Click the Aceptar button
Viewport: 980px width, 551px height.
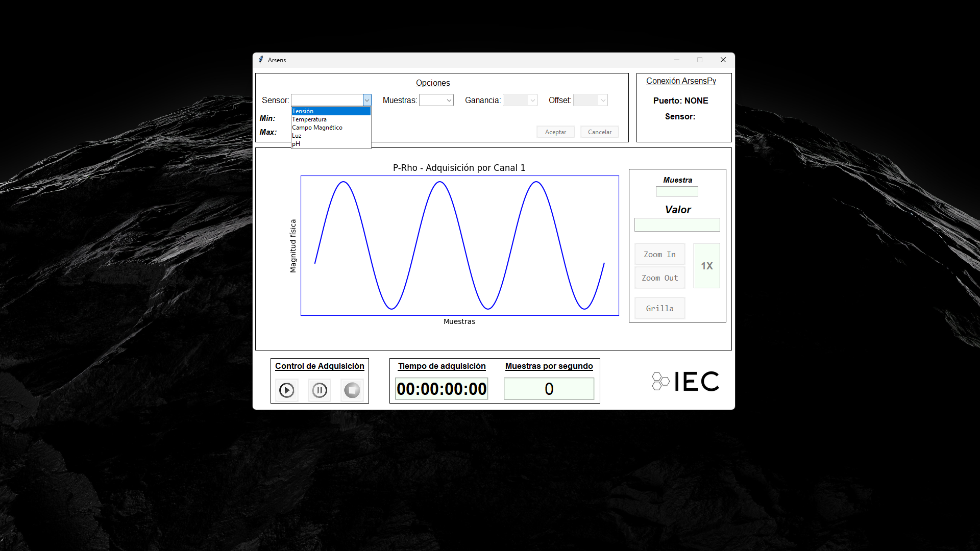pyautogui.click(x=555, y=132)
